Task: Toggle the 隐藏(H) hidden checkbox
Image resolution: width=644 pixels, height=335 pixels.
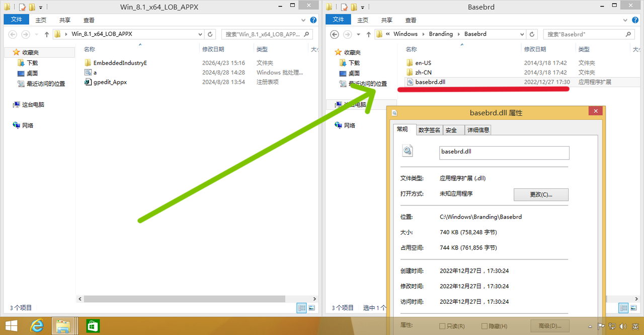Action: [x=485, y=326]
